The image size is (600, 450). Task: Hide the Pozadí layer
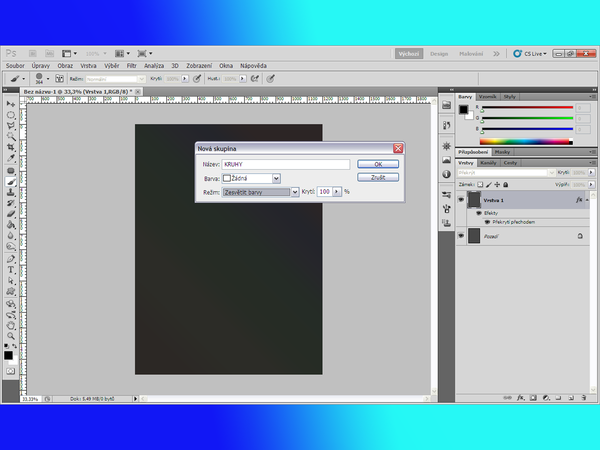[461, 235]
